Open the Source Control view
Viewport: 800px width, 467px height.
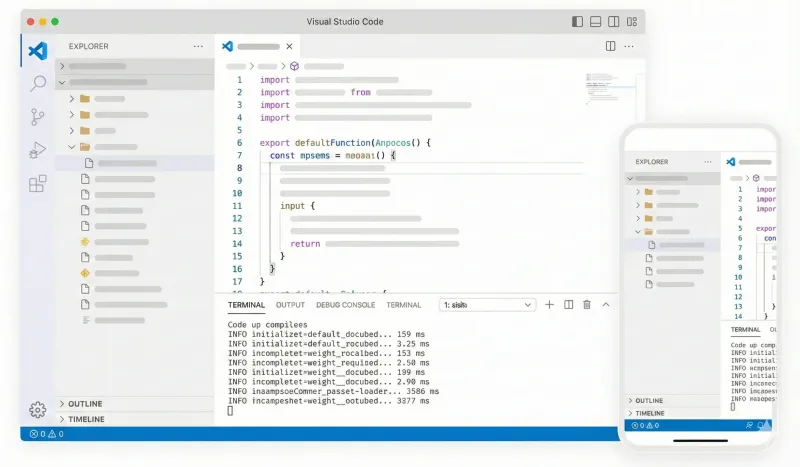click(x=37, y=117)
